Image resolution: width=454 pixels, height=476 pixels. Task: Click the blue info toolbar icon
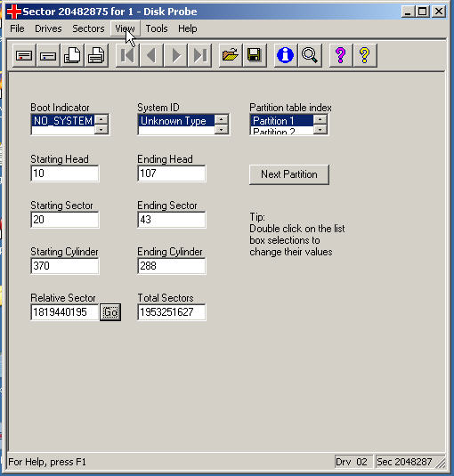tap(286, 55)
